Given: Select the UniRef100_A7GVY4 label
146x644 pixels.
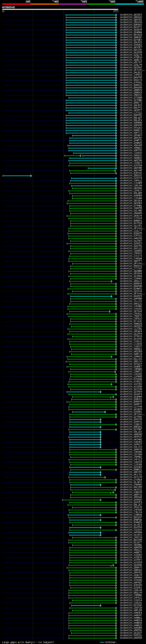Looking at the screenshot, I should pos(131,178).
